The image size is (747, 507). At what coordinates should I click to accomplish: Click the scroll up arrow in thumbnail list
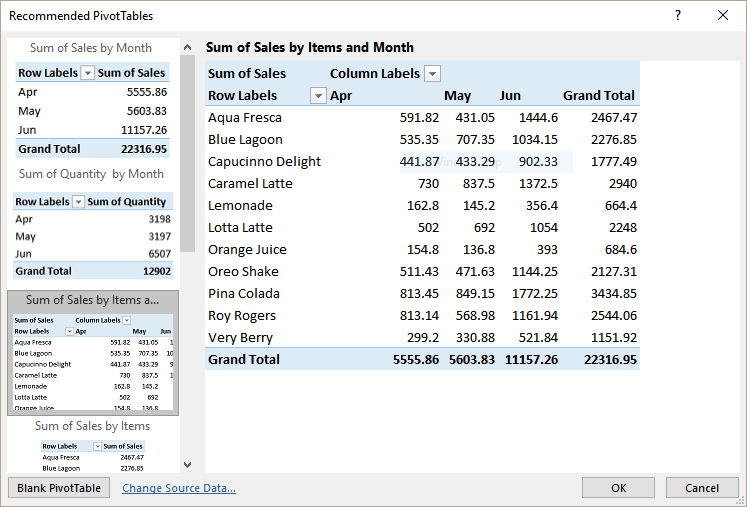click(x=188, y=47)
